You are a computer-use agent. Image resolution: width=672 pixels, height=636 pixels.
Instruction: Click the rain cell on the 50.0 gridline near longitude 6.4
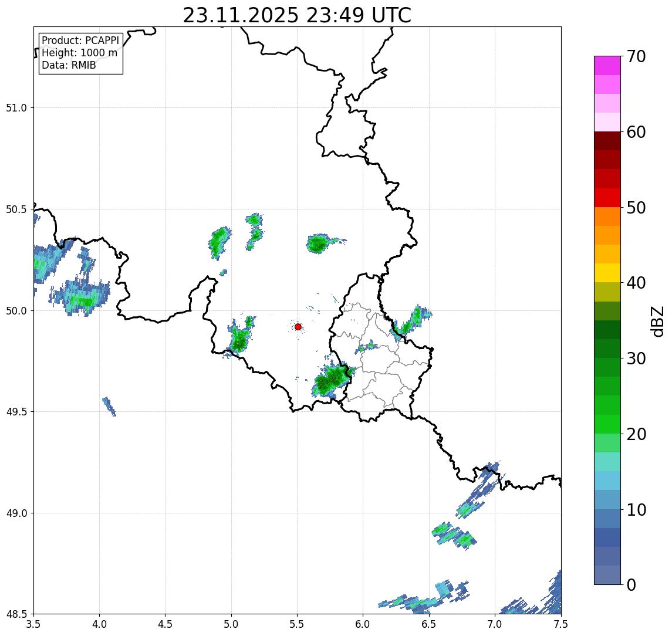point(411,322)
